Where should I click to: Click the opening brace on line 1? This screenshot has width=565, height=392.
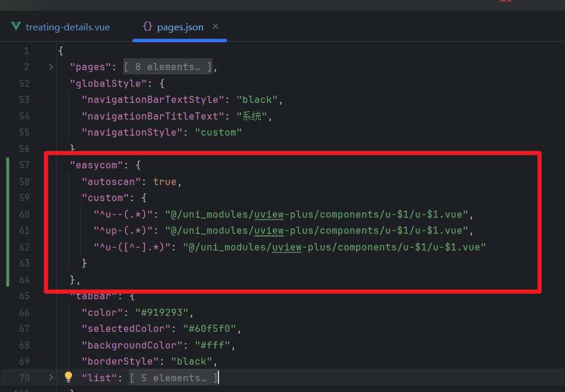[61, 51]
